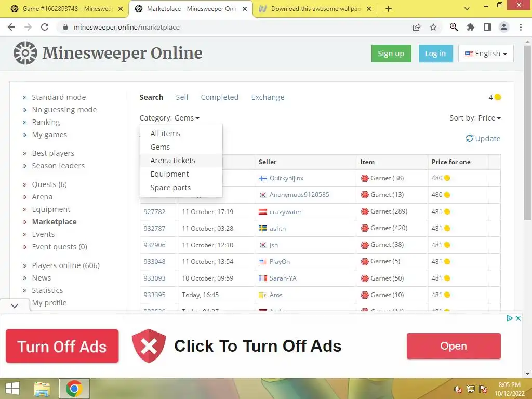532x399 pixels.
Task: Click the blue Log in button
Action: click(x=436, y=54)
